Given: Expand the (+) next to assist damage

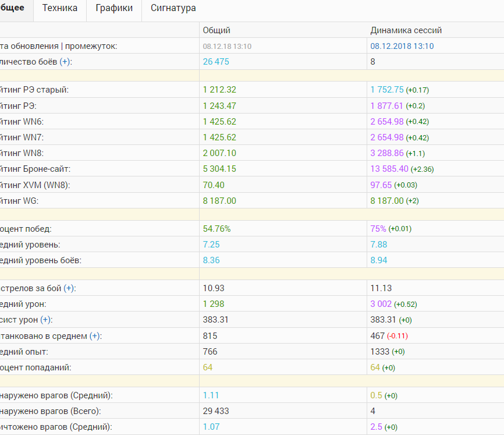Looking at the screenshot, I should pos(46,320).
